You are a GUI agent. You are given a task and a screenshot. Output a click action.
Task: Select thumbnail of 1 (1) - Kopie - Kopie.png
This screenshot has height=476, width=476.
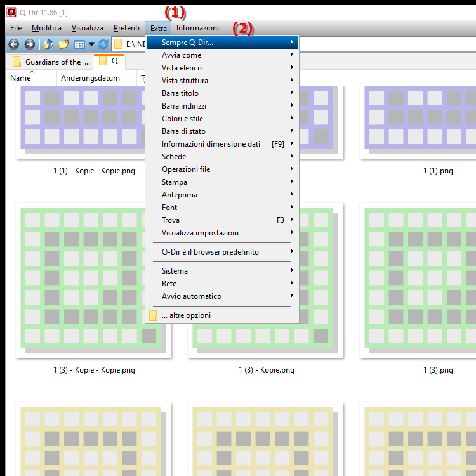point(81,122)
